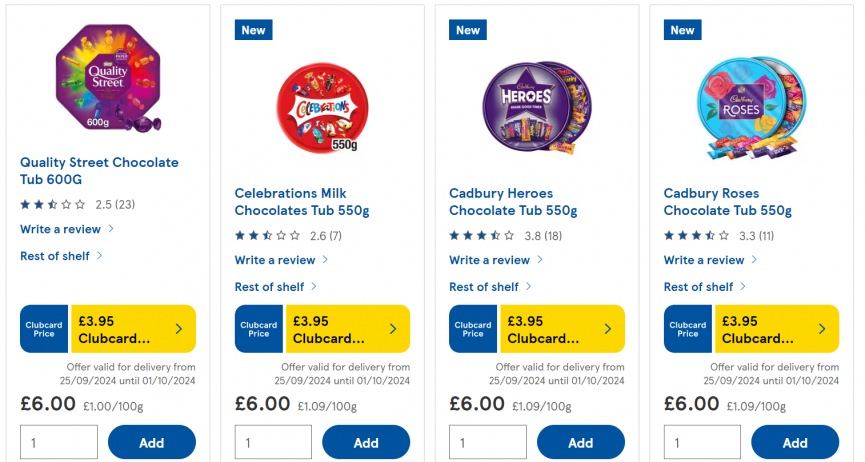Add Quality Street tub to basket
Image resolution: width=865 pixels, height=462 pixels.
[152, 443]
